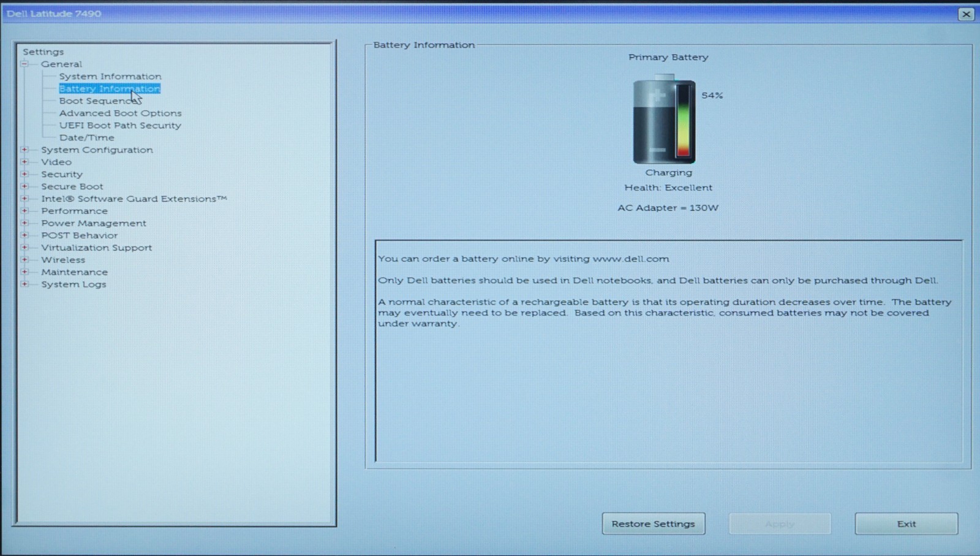Image resolution: width=980 pixels, height=556 pixels.
Task: Click the greyed-out Apply button
Action: (780, 524)
